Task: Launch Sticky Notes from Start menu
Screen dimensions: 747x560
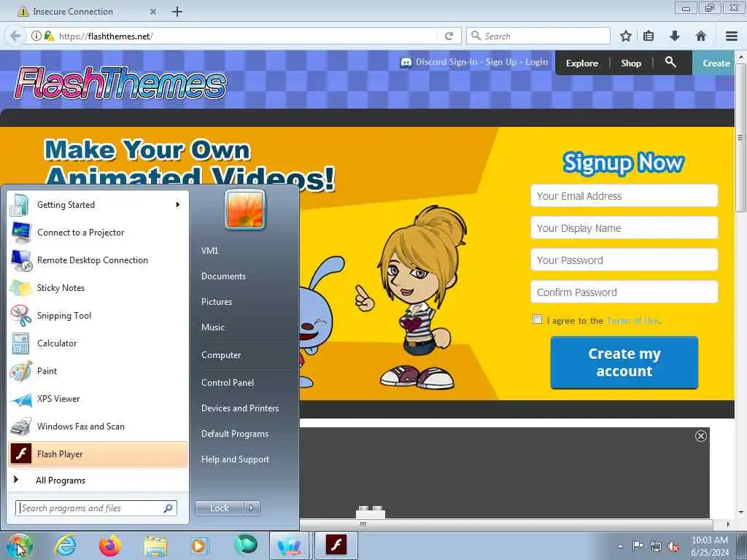Action: 98,287
